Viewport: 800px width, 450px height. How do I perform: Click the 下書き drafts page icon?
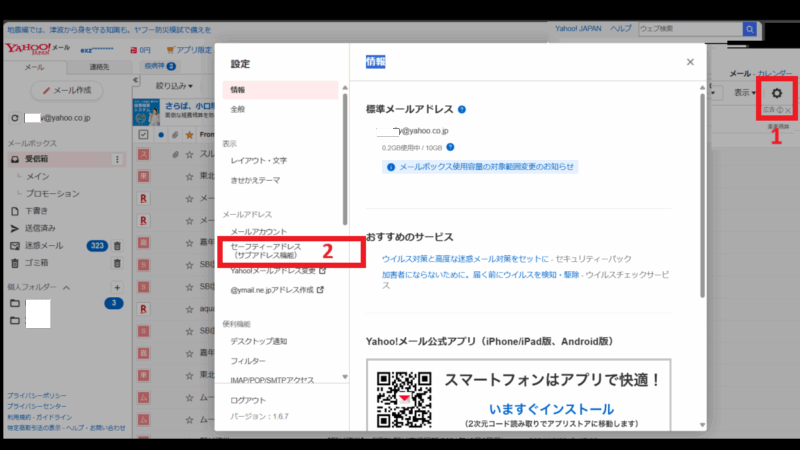15,211
